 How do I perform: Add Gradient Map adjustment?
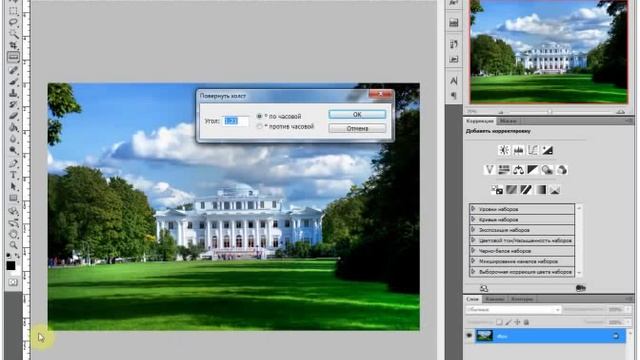540,190
